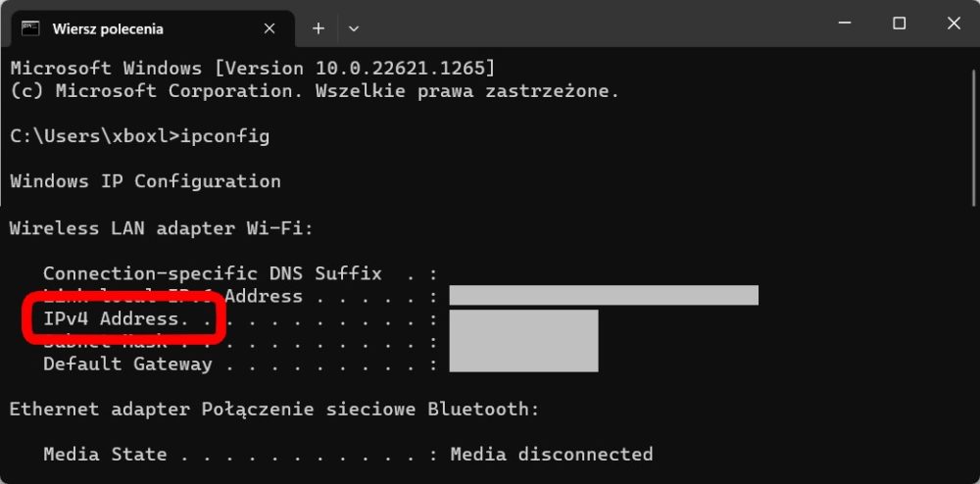Click the Ethernet adapter Bluetooth heading

274,410
